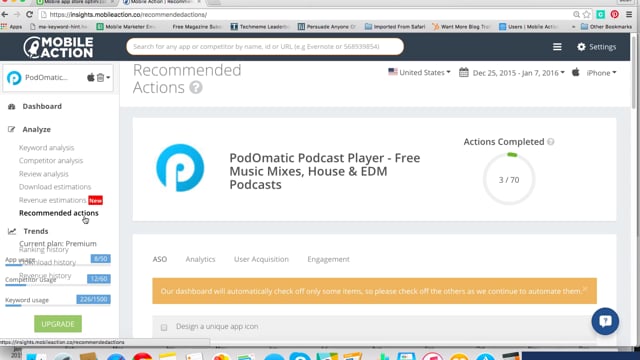
Task: Open Download estimations
Action: point(55,187)
